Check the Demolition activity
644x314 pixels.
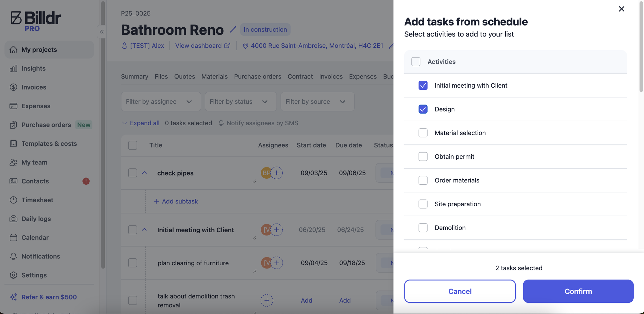click(423, 228)
